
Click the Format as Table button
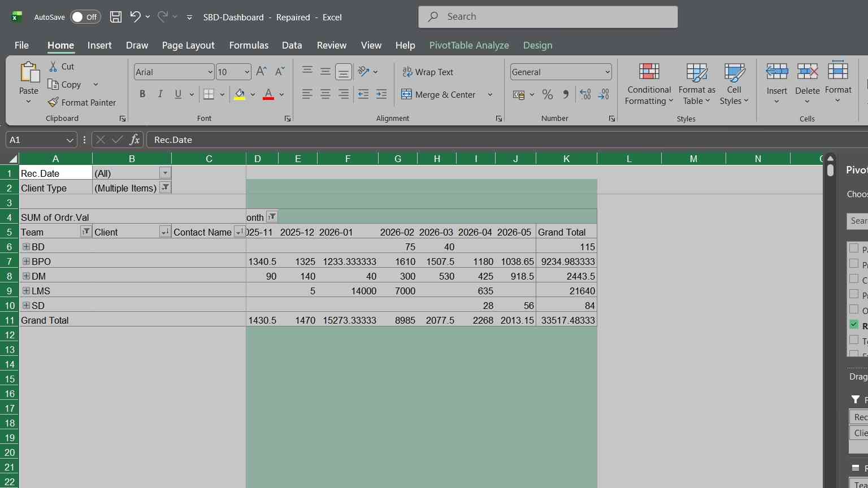[x=697, y=84]
